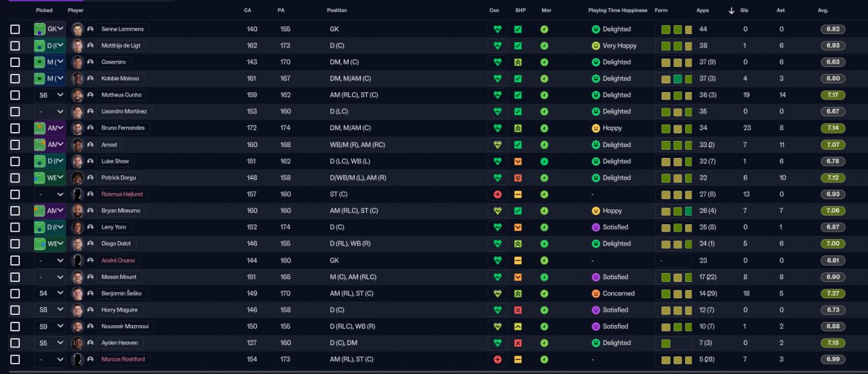The height and width of the screenshot is (374, 868).
Task: Open Matheus Cunha's player profile name
Action: (x=121, y=95)
